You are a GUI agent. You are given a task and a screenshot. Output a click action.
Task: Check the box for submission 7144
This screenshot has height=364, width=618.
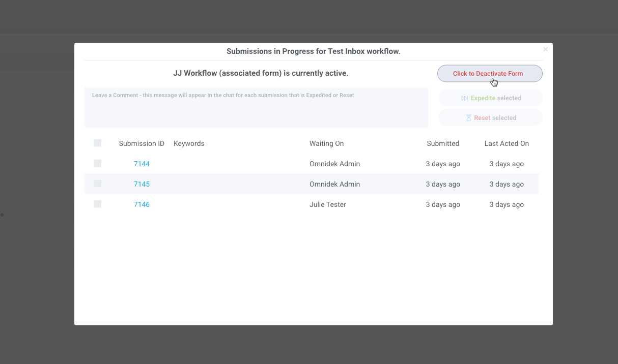point(98,164)
